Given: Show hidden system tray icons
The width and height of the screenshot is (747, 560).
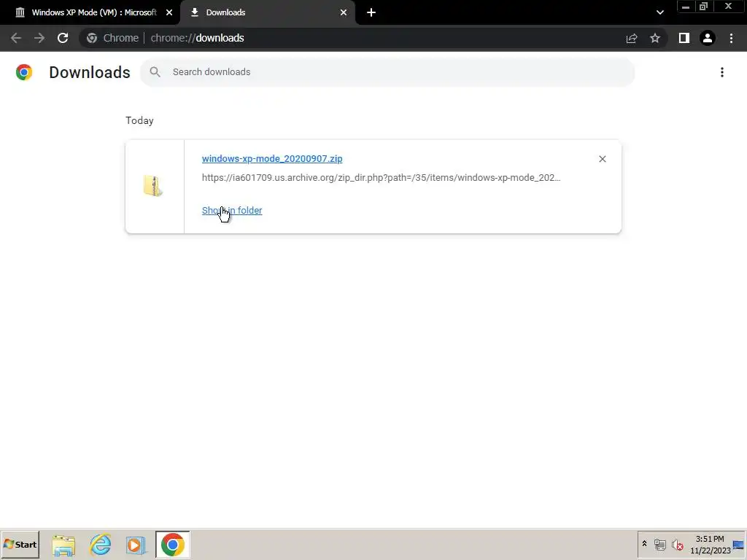Looking at the screenshot, I should (x=645, y=544).
